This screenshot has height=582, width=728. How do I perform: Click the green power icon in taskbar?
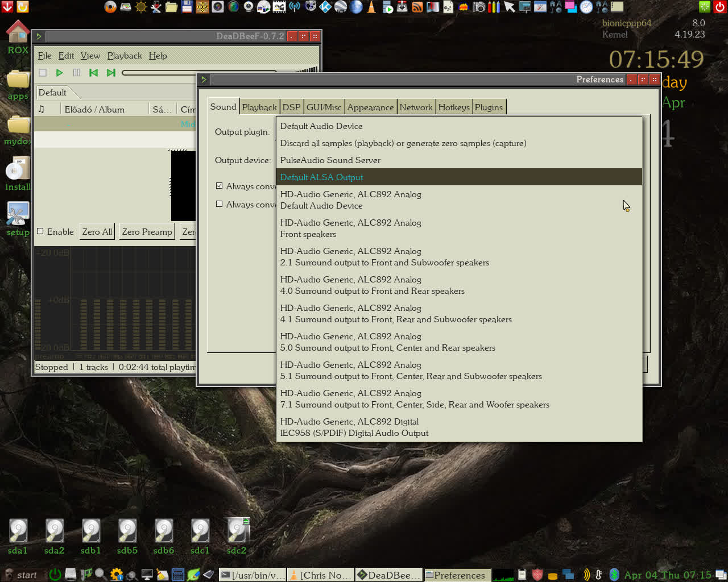[55, 575]
